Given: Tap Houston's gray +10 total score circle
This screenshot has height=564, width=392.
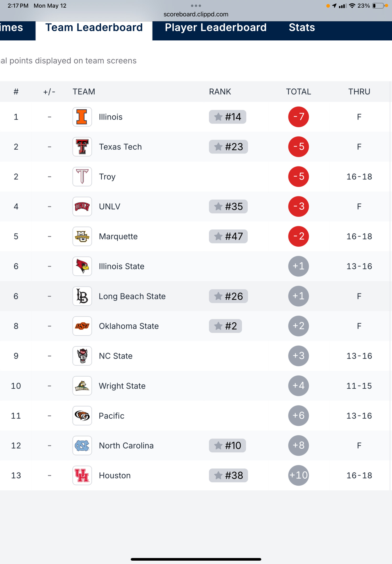Looking at the screenshot, I should [x=298, y=475].
